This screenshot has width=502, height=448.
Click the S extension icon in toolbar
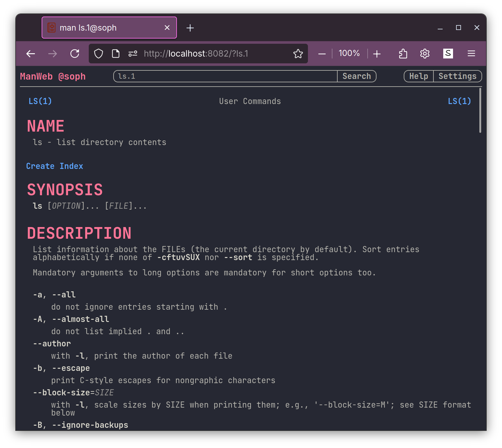pyautogui.click(x=448, y=54)
